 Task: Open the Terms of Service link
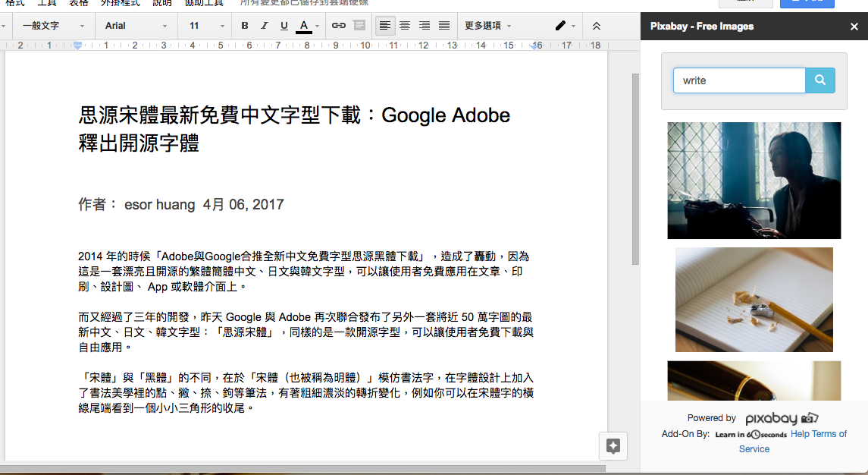(x=792, y=441)
